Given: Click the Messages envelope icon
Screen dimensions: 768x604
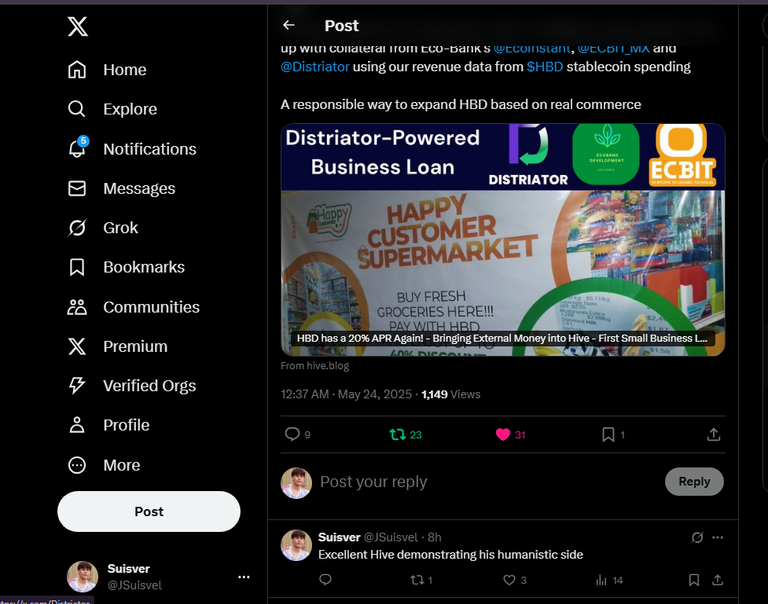Looking at the screenshot, I should point(77,189).
